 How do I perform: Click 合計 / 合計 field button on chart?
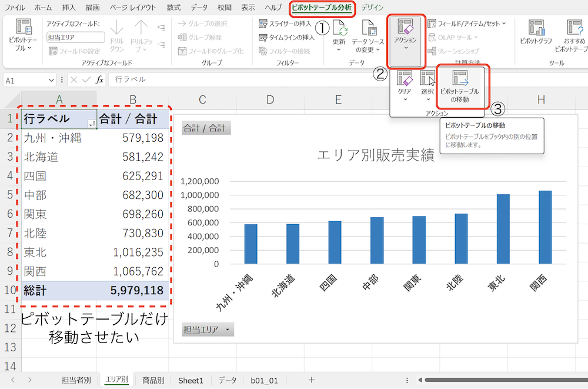206,128
